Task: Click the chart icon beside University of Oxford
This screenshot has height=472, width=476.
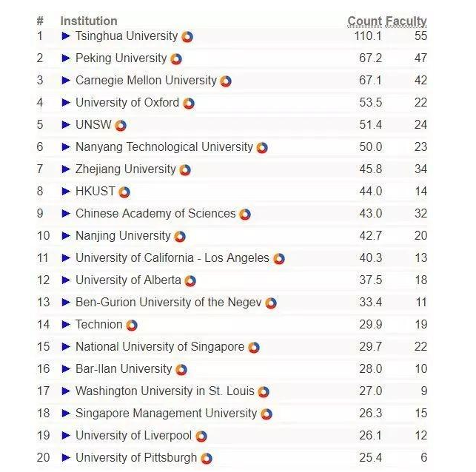Action: [189, 104]
